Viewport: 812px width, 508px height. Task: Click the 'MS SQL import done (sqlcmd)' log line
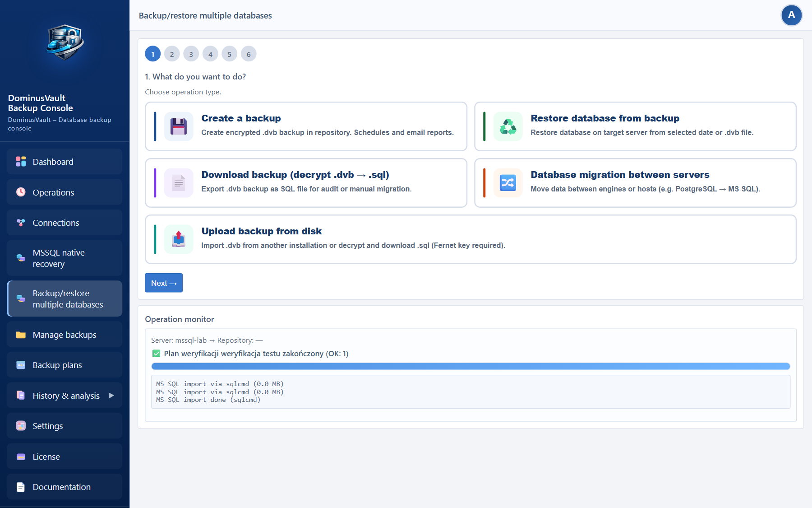[208, 400]
